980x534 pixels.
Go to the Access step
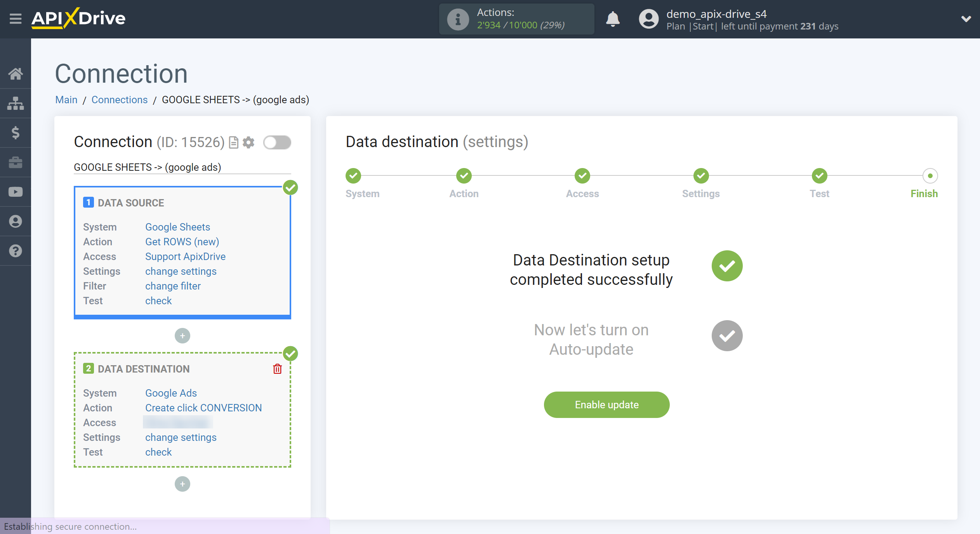pos(582,176)
